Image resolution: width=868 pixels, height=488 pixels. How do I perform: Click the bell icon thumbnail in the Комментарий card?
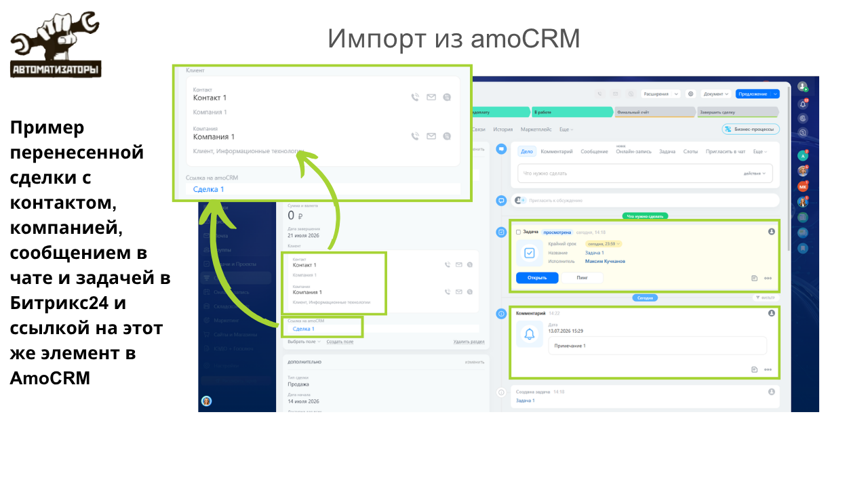tap(530, 334)
